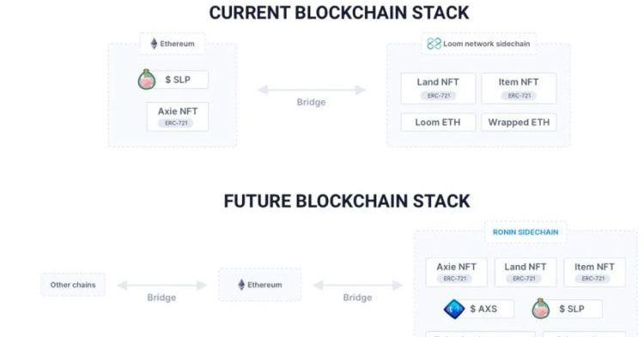Viewport: 644px width, 337px height.
Task: Select the Item NFT box in Loom sidechain
Action: pyautogui.click(x=519, y=88)
